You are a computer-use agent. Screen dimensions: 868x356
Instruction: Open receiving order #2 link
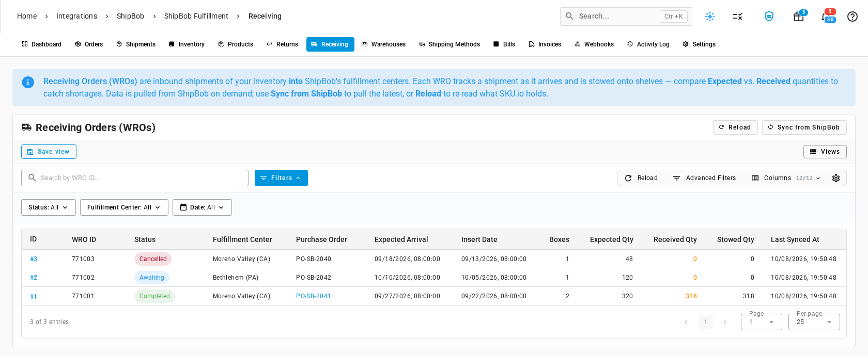point(34,278)
